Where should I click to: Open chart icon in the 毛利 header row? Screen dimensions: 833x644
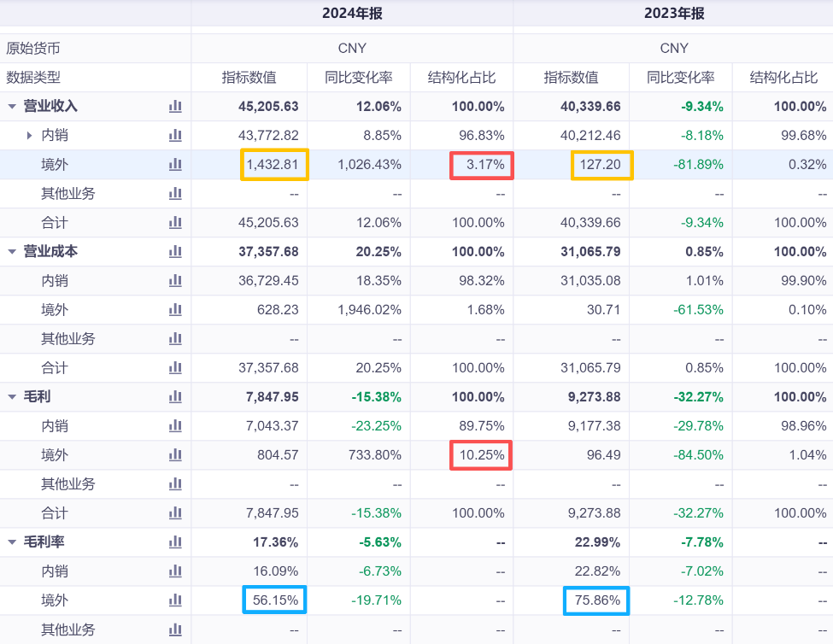pos(175,396)
